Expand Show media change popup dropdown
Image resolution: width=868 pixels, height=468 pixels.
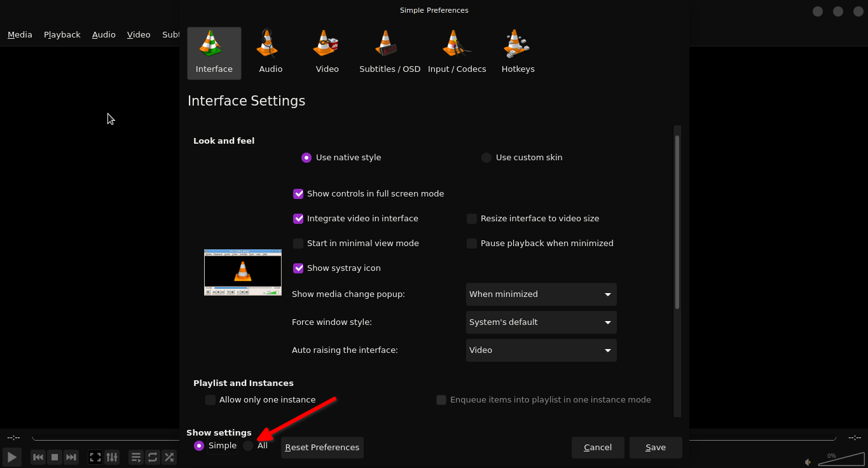541,294
